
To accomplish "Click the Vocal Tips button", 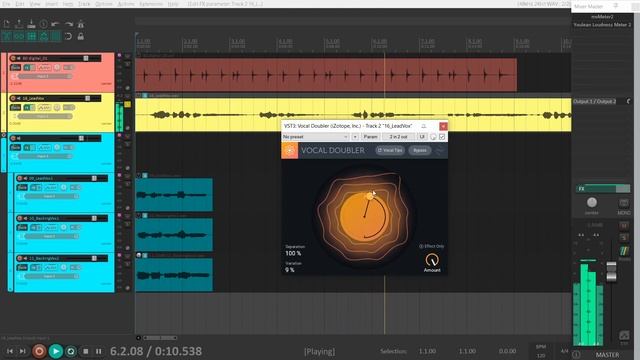I will pyautogui.click(x=390, y=150).
